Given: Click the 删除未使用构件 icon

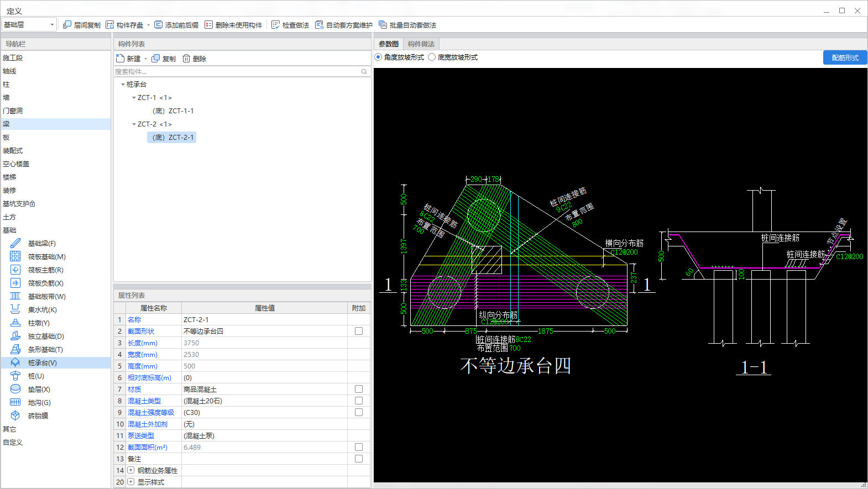Looking at the screenshot, I should click(208, 25).
